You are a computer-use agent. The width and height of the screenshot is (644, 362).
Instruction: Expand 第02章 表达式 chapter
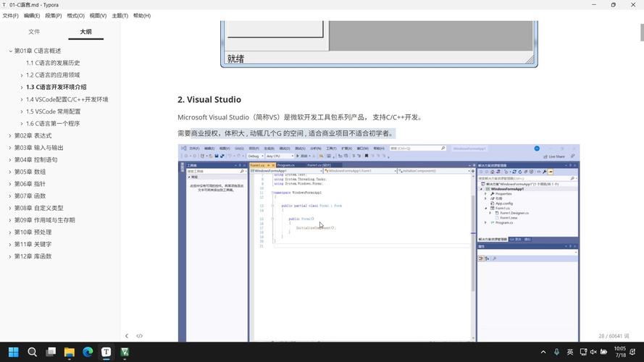click(x=10, y=135)
